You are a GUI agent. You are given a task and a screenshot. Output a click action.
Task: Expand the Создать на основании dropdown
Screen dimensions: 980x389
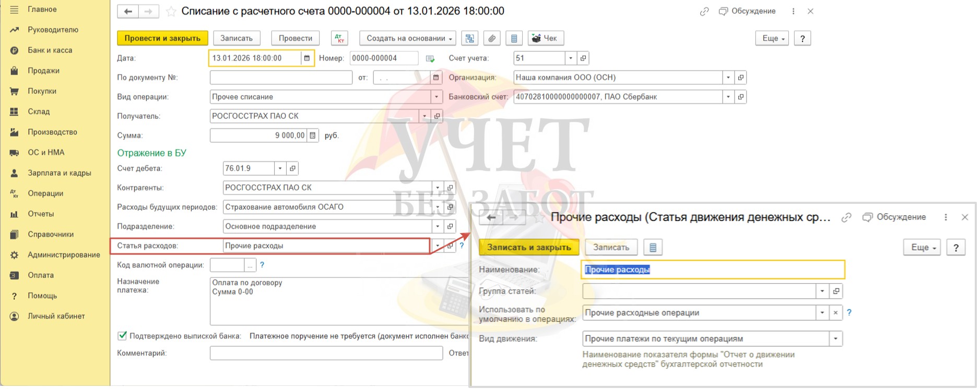(x=408, y=38)
